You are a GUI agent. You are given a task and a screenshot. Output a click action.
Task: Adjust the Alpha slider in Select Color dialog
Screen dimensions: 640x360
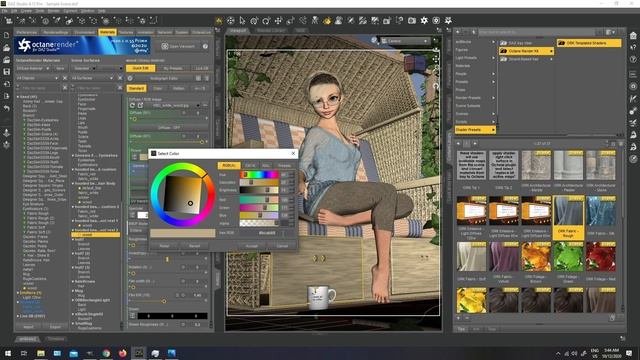259,223
